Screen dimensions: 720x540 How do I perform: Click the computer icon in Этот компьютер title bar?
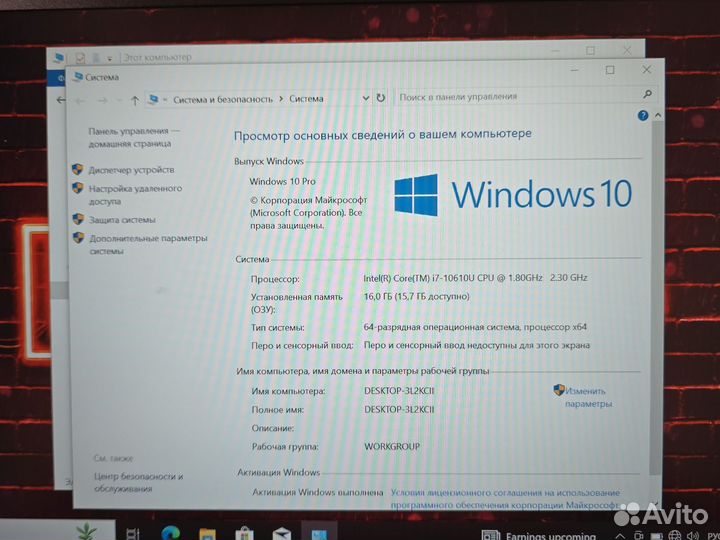[59, 58]
